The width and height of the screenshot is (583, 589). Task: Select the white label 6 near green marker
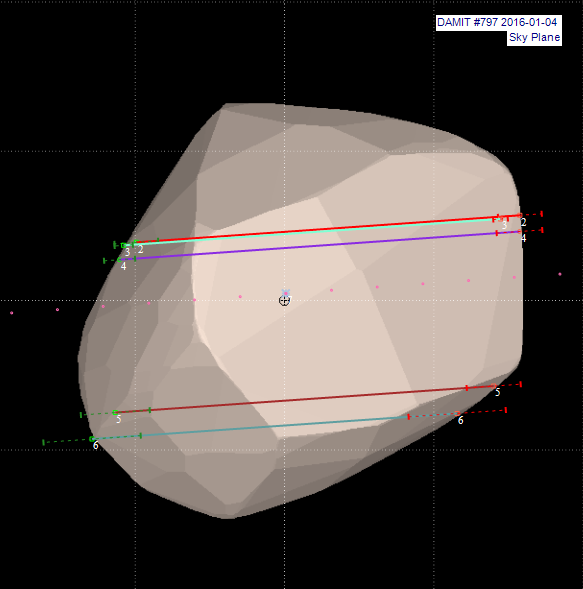(x=96, y=446)
